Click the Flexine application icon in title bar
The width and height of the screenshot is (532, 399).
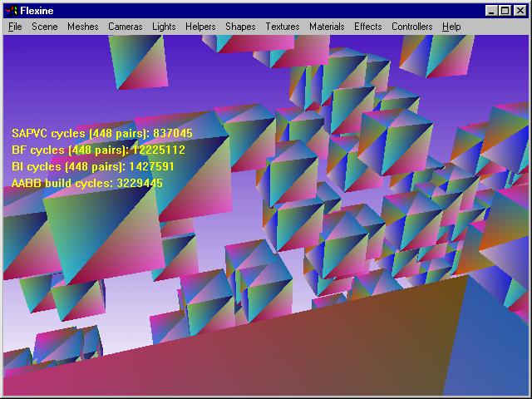point(11,11)
